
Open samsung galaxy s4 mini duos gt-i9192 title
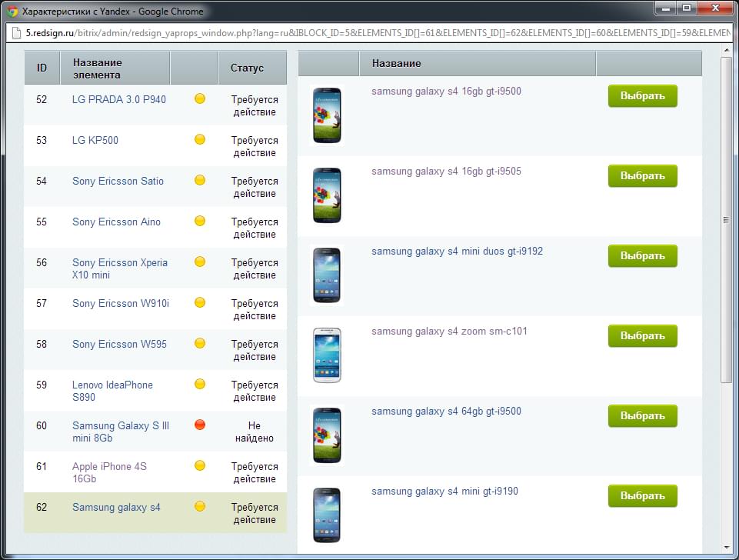pyautogui.click(x=457, y=252)
